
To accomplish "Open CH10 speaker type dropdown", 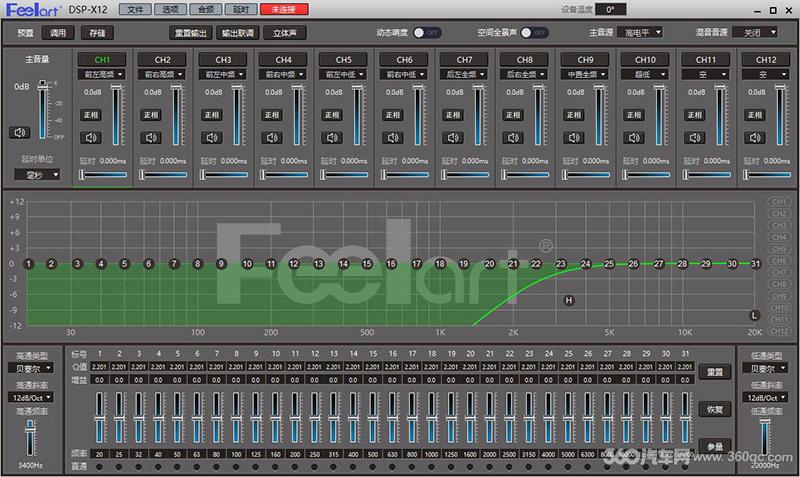I will coord(645,74).
